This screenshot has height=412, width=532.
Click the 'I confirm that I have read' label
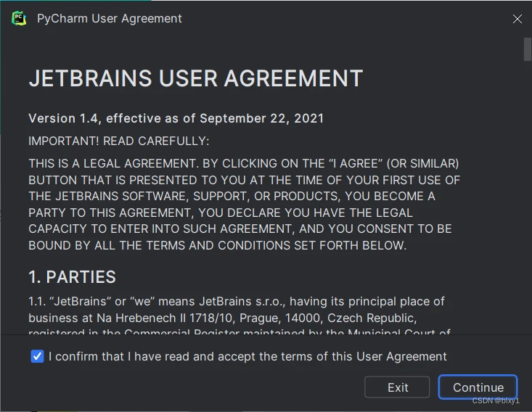pos(247,356)
